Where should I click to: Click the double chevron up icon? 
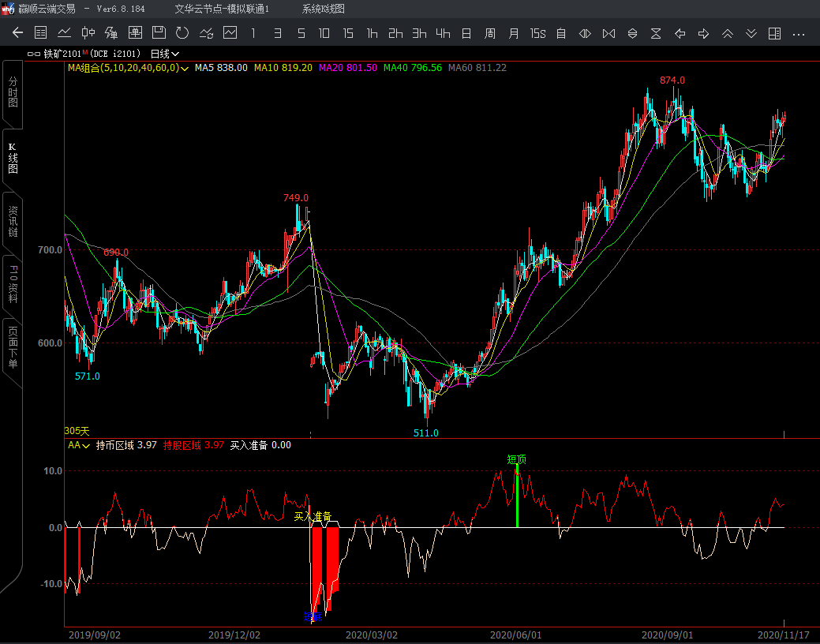point(728,33)
